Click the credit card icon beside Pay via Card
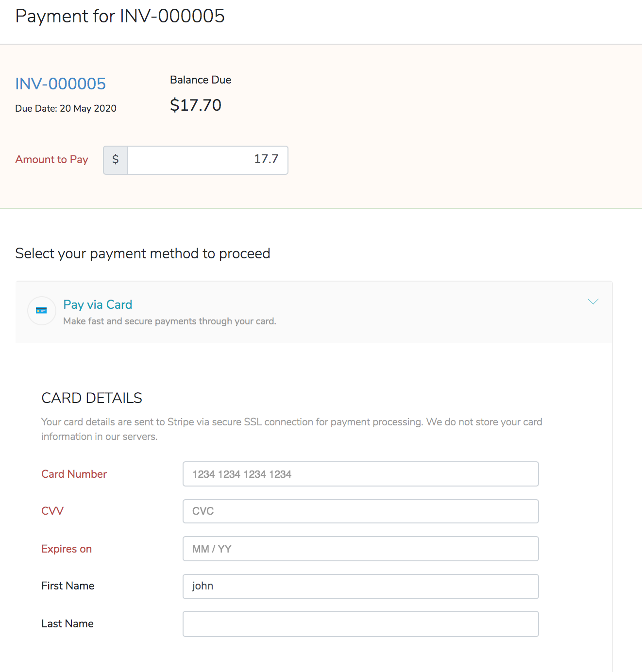The width and height of the screenshot is (642, 672). click(41, 311)
